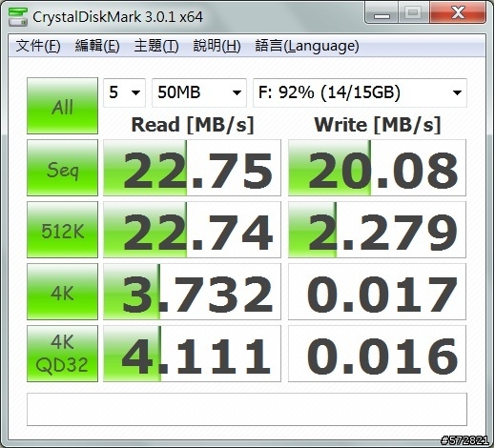Screen dimensions: 495x448
Task: Expand the test size dropdown showing 50MB
Action: click(x=199, y=92)
